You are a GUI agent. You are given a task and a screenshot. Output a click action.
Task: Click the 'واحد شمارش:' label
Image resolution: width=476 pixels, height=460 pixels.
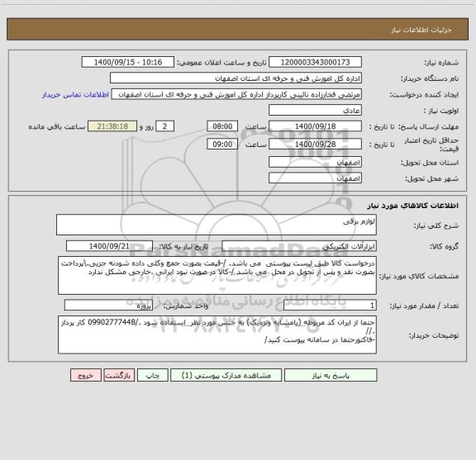(186, 306)
